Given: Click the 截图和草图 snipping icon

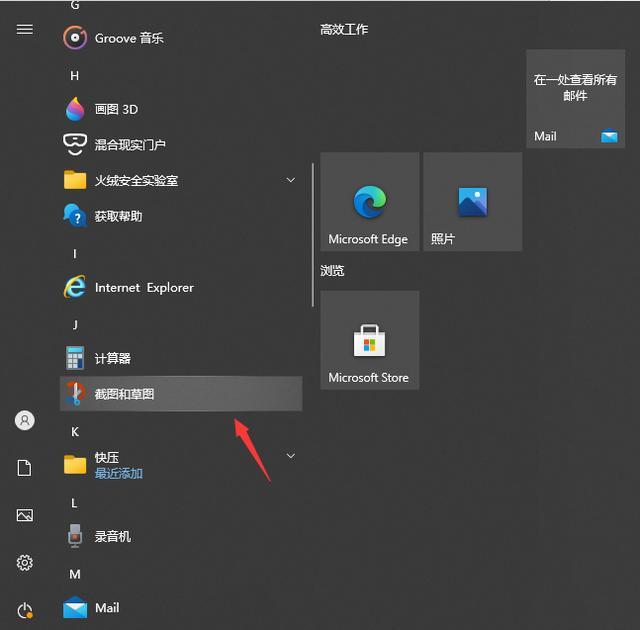Looking at the screenshot, I should [x=75, y=393].
